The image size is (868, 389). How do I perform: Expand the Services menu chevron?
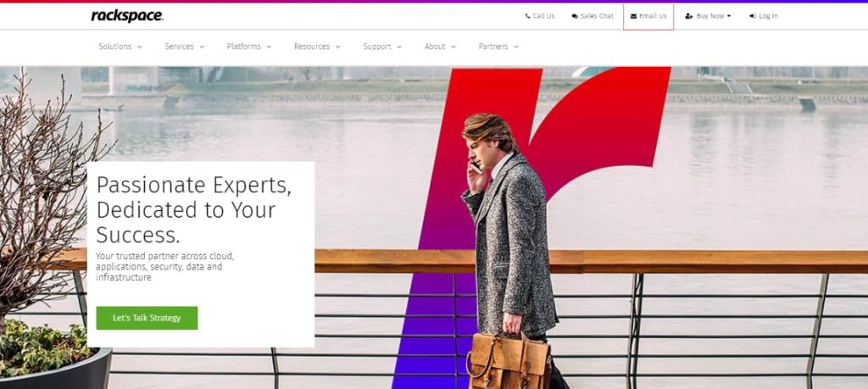202,47
